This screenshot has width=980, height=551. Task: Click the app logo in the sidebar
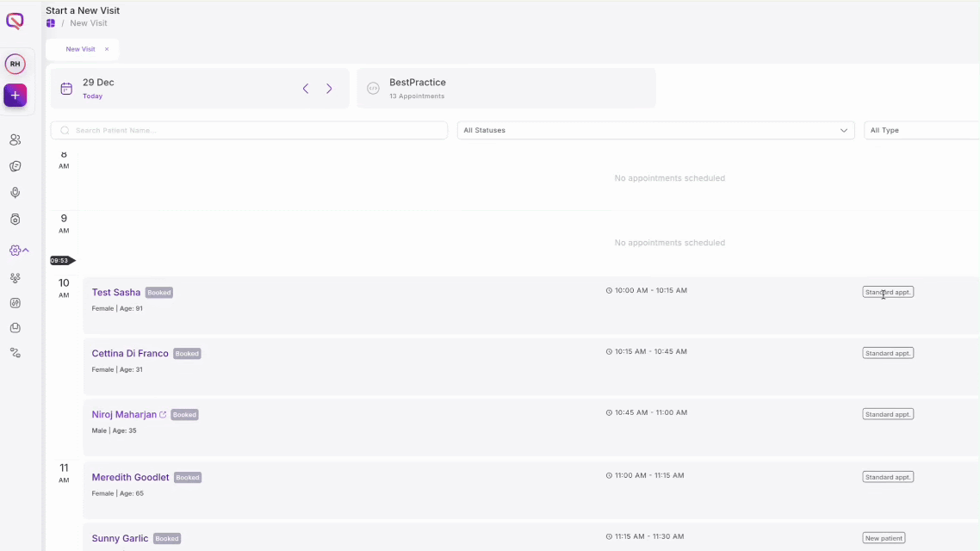pos(15,22)
